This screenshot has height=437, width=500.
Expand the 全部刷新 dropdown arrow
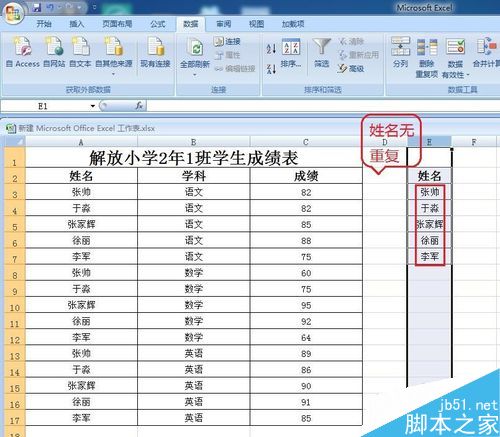tap(195, 75)
